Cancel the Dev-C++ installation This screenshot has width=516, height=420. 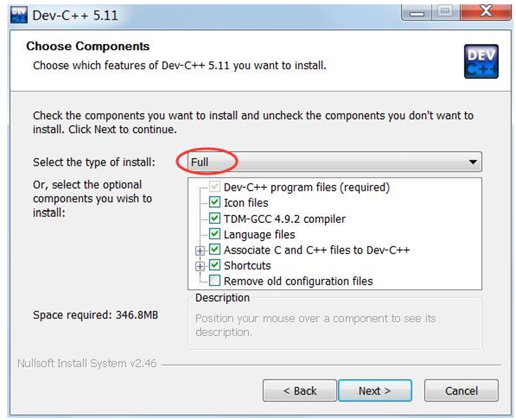pos(461,391)
